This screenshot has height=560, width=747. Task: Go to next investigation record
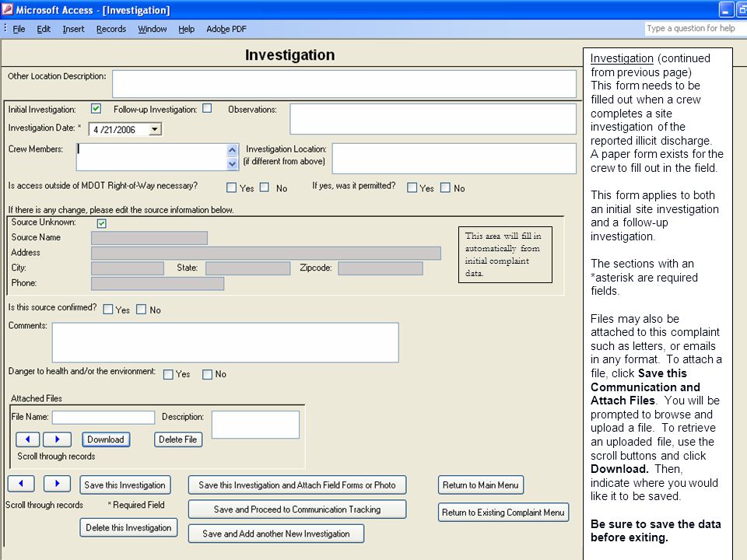pos(57,483)
